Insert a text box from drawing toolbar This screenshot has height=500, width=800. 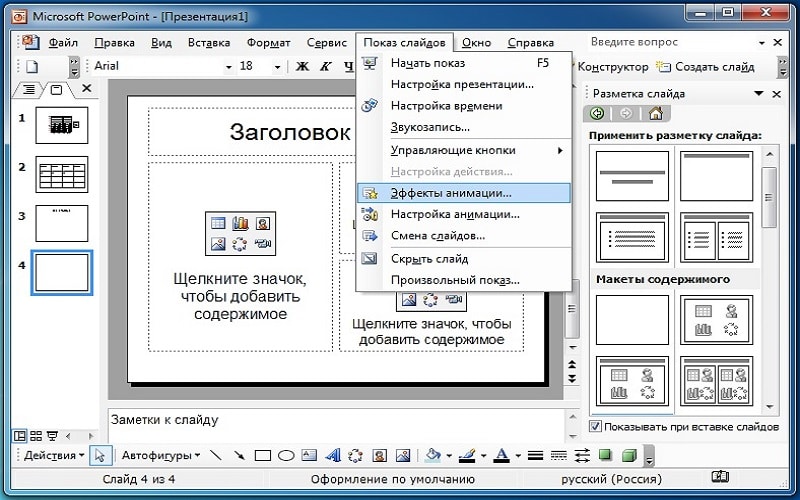(309, 455)
